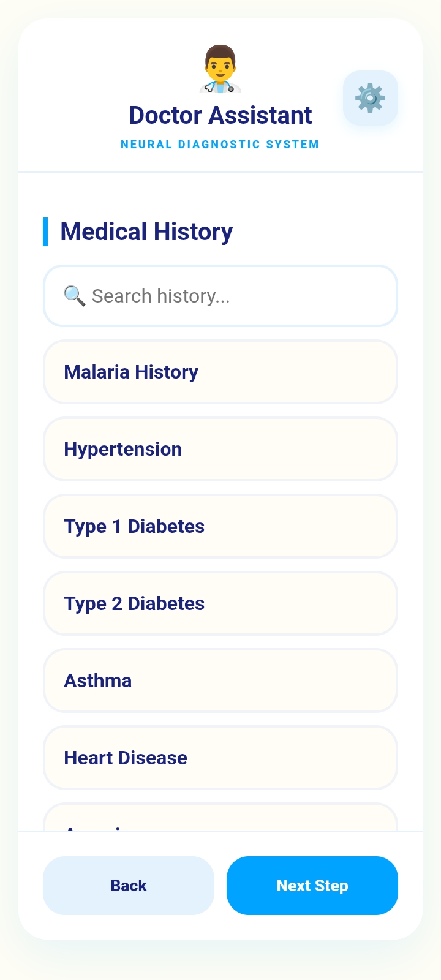Viewport: 441px width, 980px height.
Task: Click the blue accent bar beside Medical History
Action: click(x=45, y=232)
